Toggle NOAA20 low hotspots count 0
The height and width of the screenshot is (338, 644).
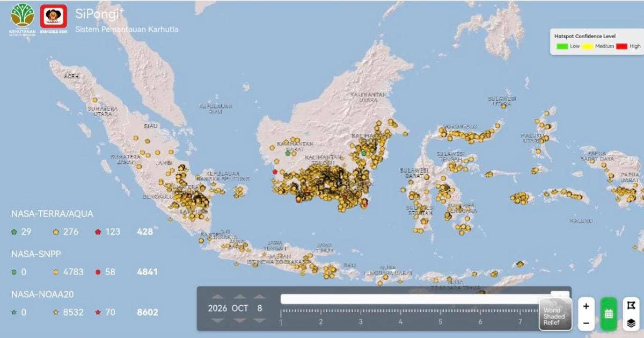point(19,312)
